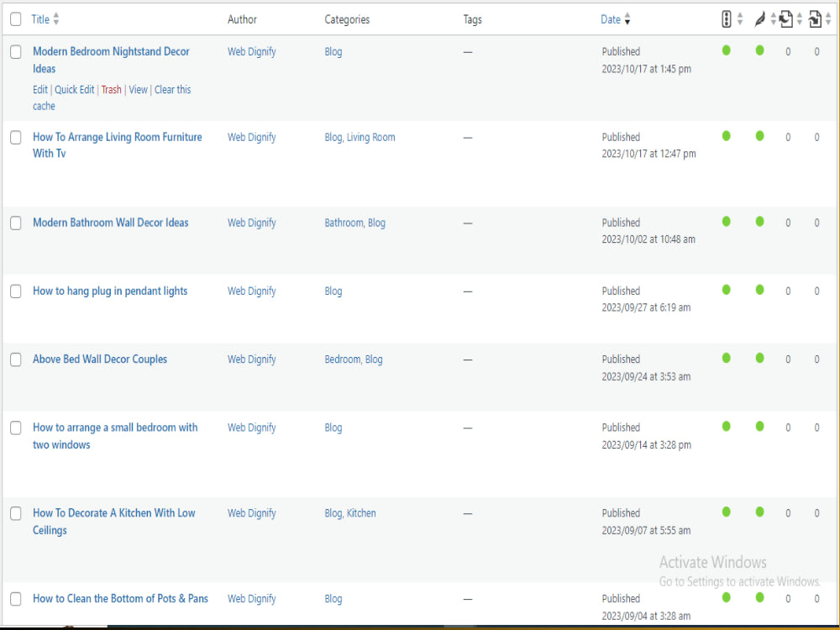Click Web Dignify author in Above Bed row
The width and height of the screenshot is (840, 630).
[x=252, y=360]
